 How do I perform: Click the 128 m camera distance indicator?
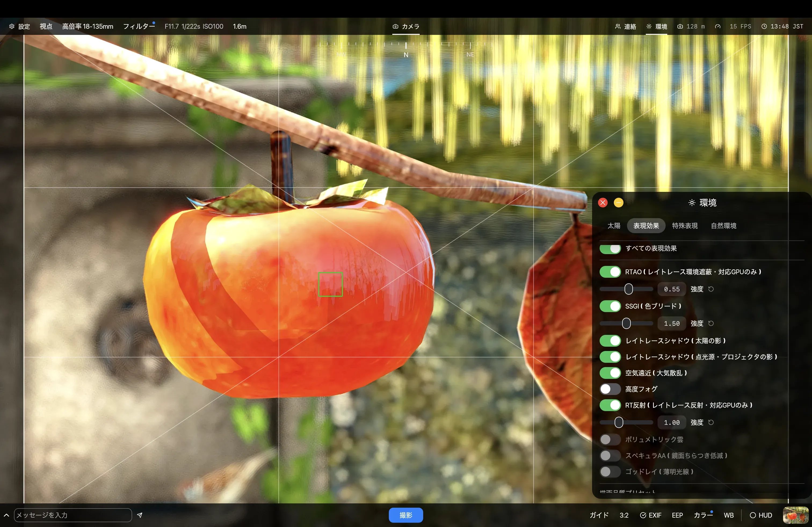click(x=691, y=26)
